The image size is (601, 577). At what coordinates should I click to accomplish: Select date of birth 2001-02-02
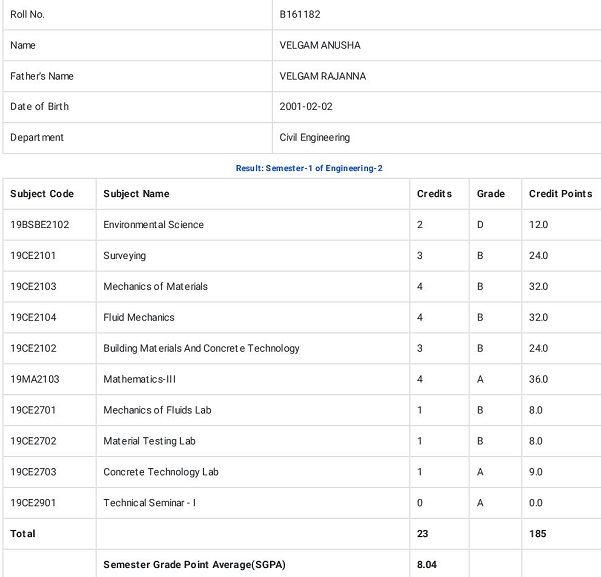pos(306,107)
